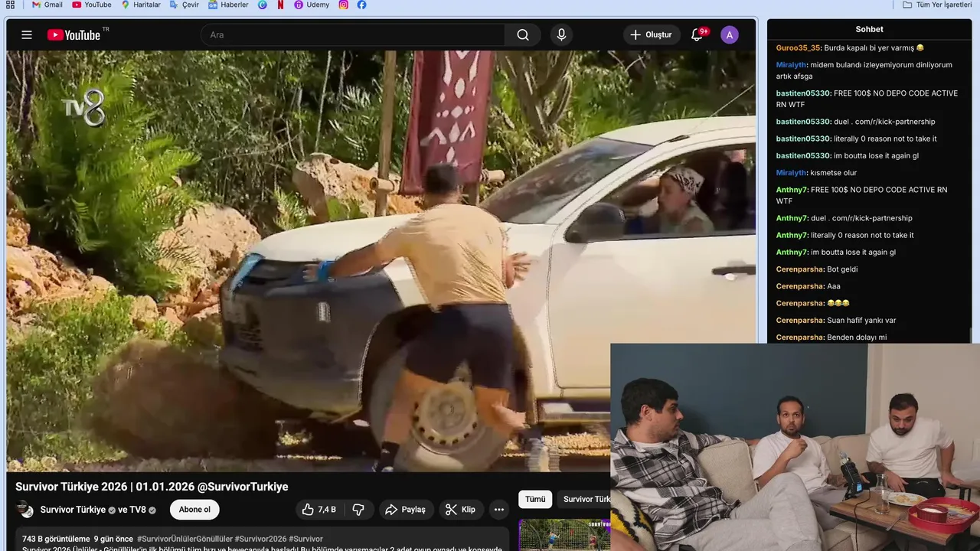Start voice search with microphone icon
Screen dimensions: 980x551
(x=561, y=34)
